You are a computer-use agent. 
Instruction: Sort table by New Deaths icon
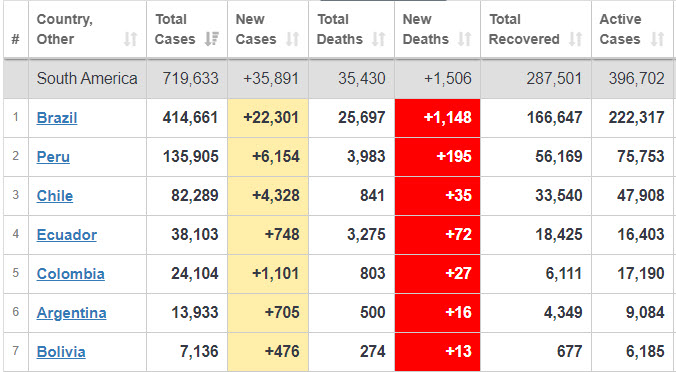point(464,39)
